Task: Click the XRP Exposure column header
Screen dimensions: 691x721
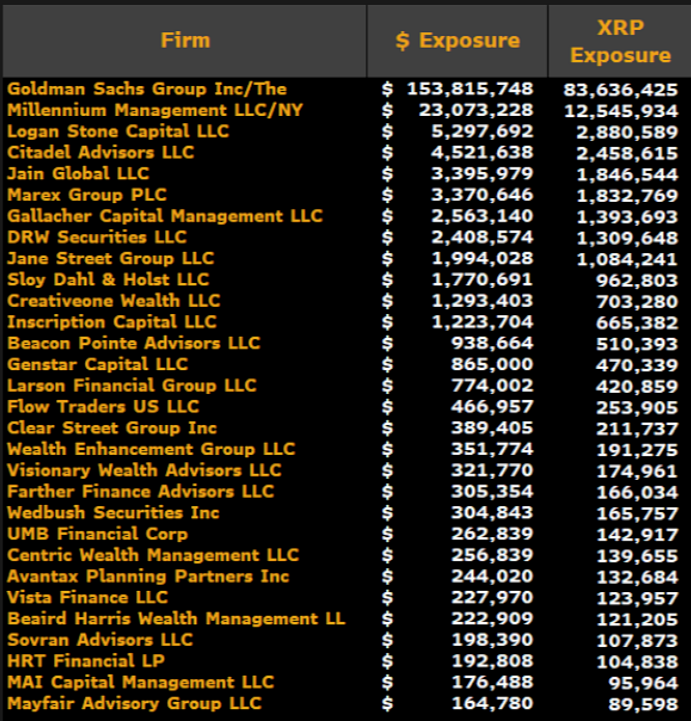Action: click(x=620, y=41)
